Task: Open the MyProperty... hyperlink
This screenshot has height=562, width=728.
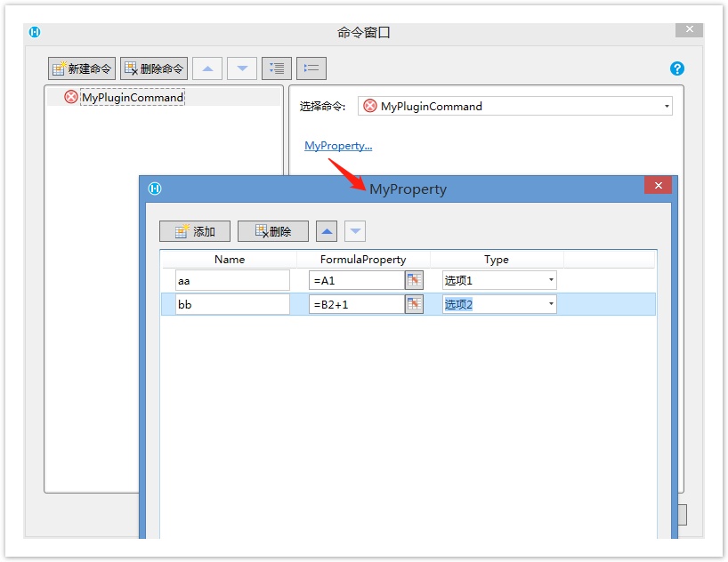Action: click(338, 146)
